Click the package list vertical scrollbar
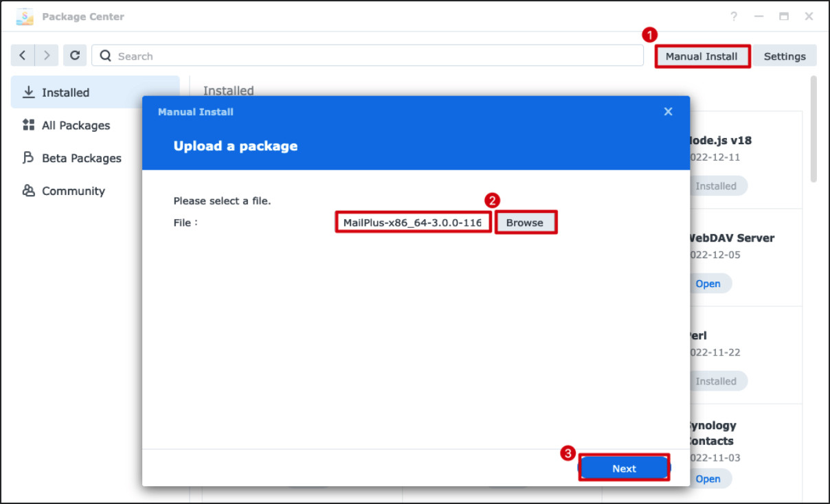830x504 pixels. click(814, 130)
